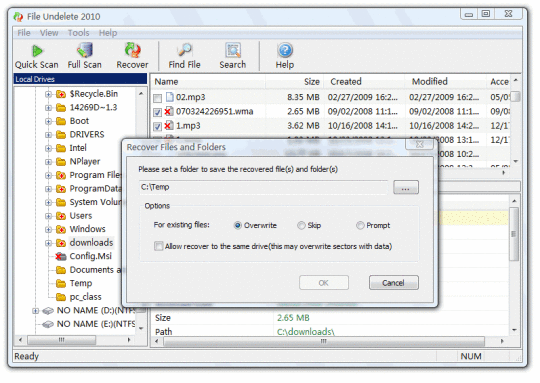
Task: Click the NO NAME (D:) drive icon
Action: pos(48,311)
